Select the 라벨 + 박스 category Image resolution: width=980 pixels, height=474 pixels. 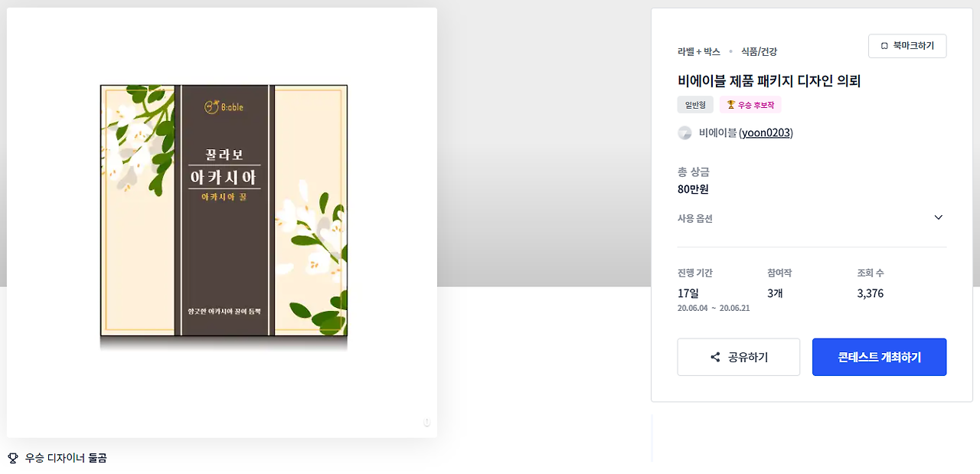tap(699, 51)
